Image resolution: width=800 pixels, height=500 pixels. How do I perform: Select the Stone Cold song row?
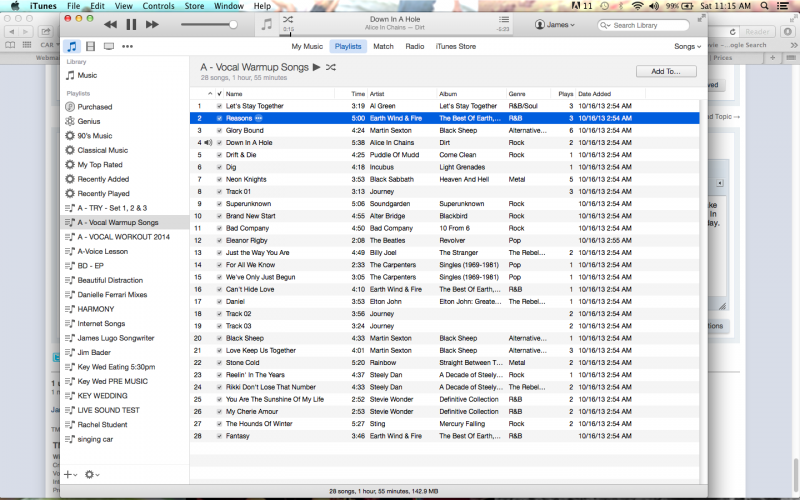tap(444, 363)
